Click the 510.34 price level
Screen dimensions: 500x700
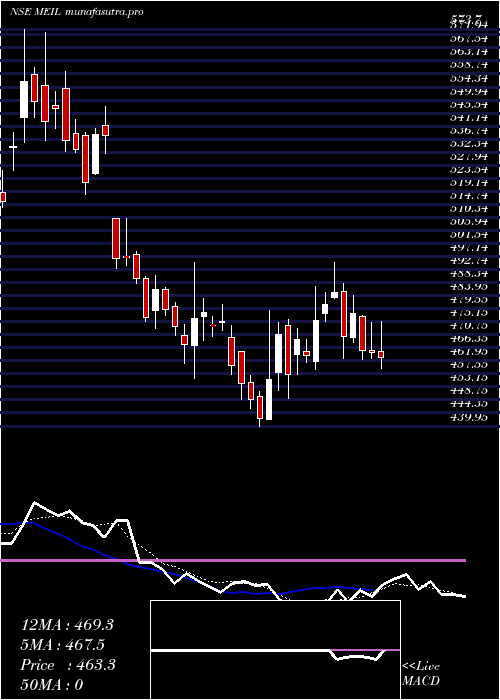[x=469, y=208]
